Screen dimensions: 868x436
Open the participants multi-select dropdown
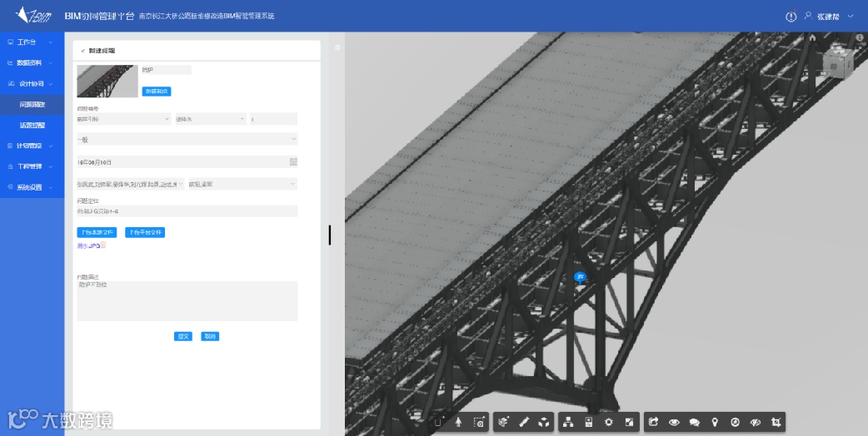pos(131,184)
